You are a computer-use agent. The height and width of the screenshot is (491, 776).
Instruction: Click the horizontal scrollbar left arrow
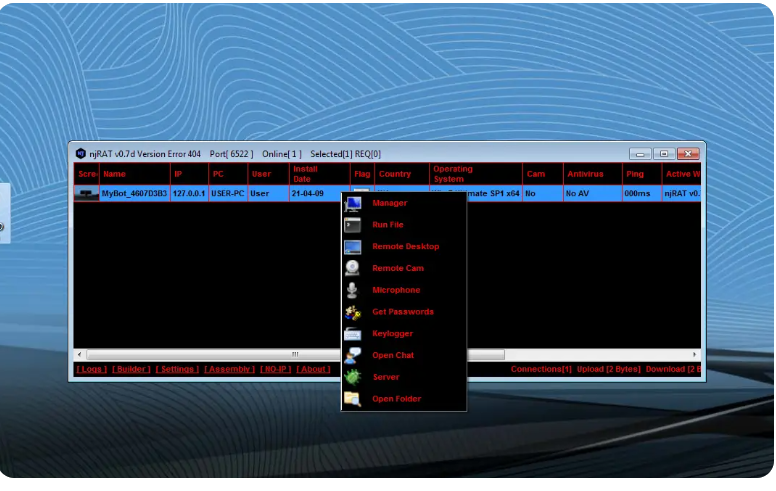click(x=80, y=354)
